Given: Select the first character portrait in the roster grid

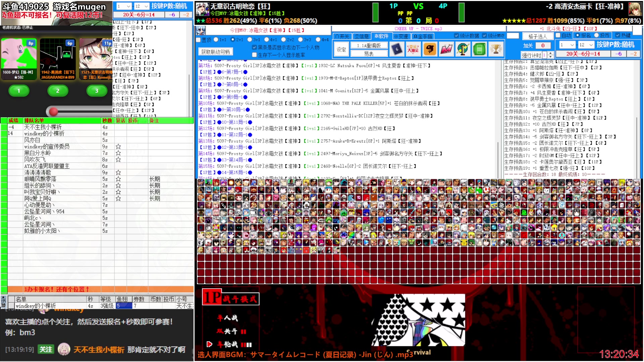Looking at the screenshot, I should pyautogui.click(x=201, y=182).
